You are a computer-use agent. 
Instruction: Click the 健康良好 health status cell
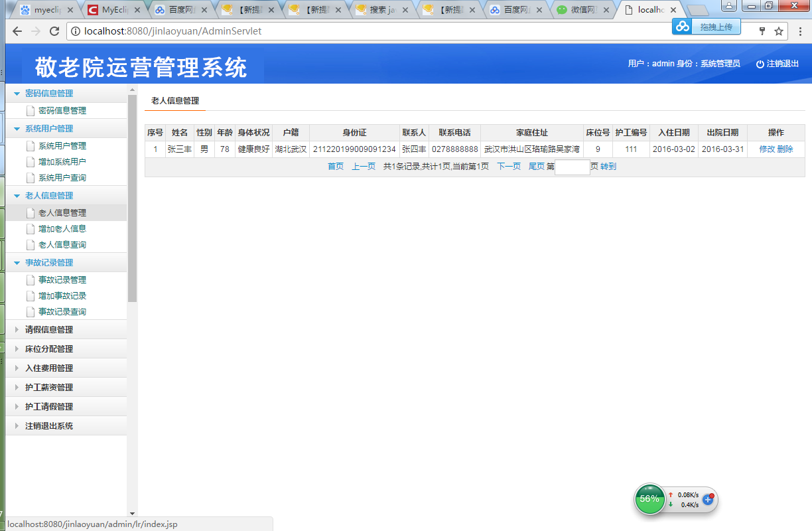tap(253, 149)
